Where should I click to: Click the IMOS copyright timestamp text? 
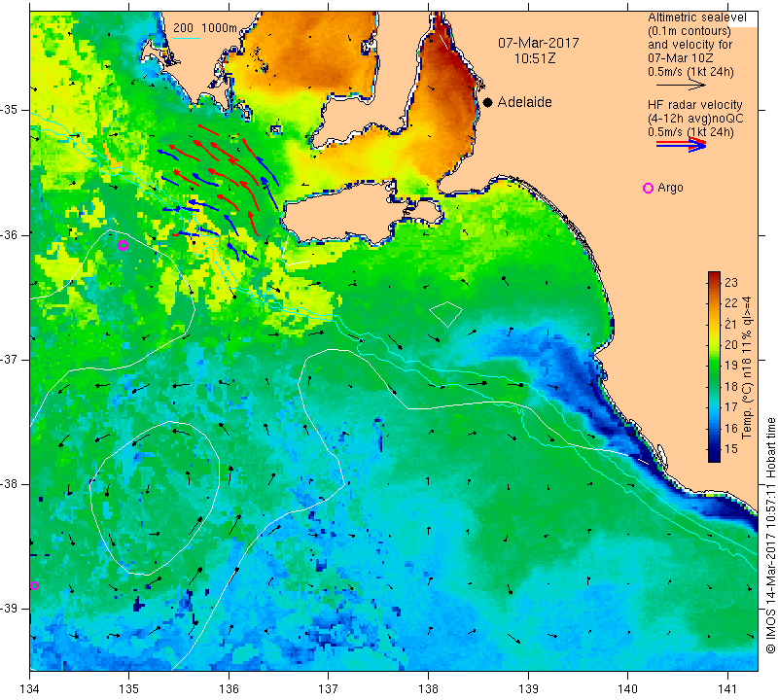click(770, 537)
